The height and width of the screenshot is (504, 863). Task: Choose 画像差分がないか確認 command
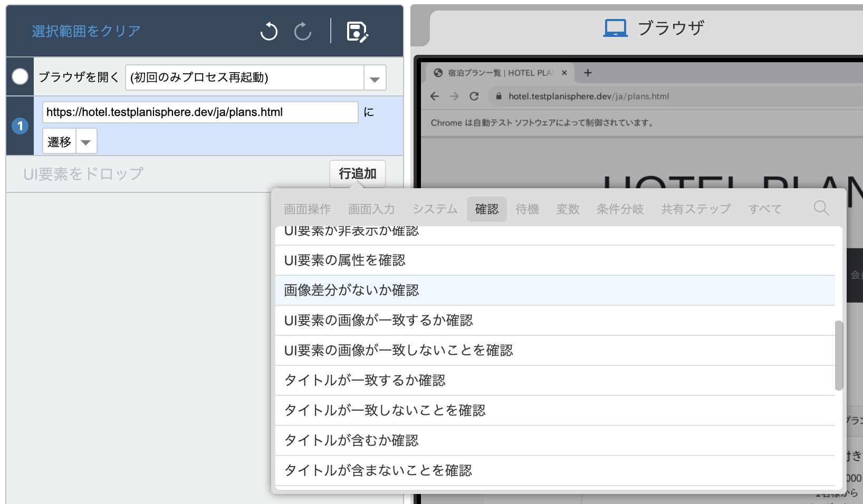[x=555, y=290]
